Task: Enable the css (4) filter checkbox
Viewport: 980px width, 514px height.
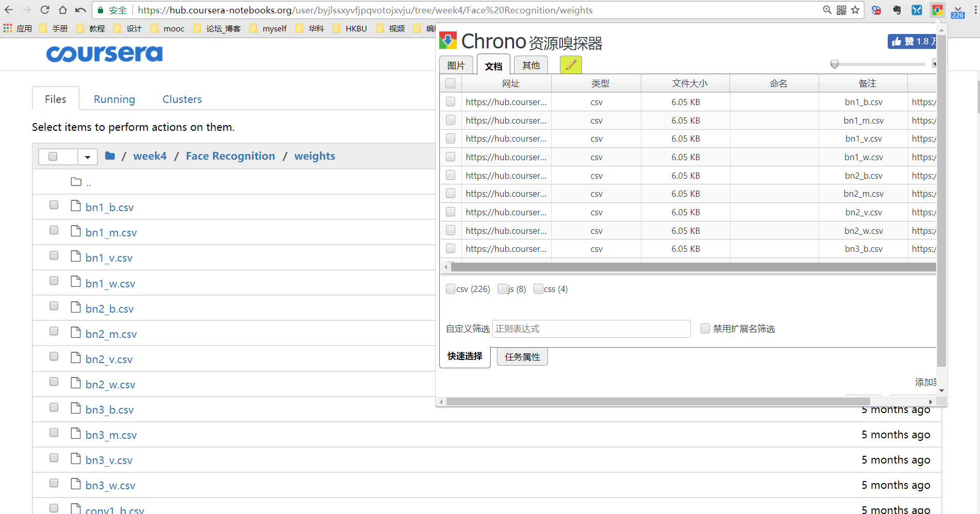Action: tap(538, 289)
